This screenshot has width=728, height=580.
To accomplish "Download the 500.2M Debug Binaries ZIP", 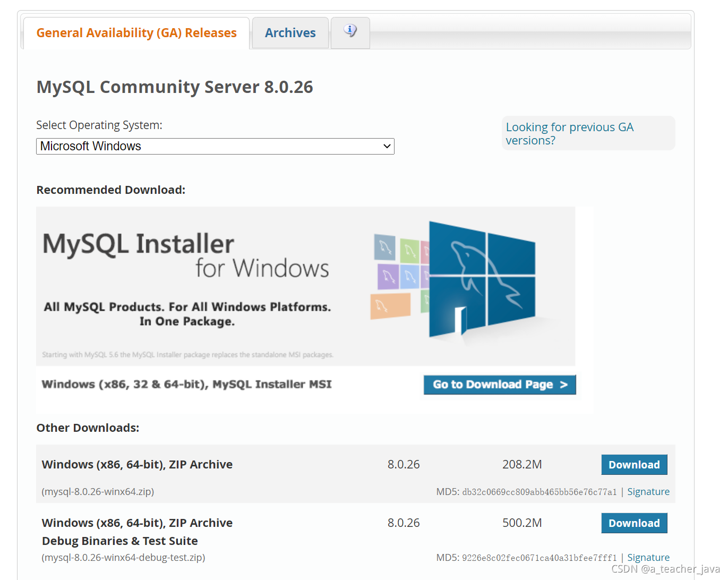I will tap(634, 523).
